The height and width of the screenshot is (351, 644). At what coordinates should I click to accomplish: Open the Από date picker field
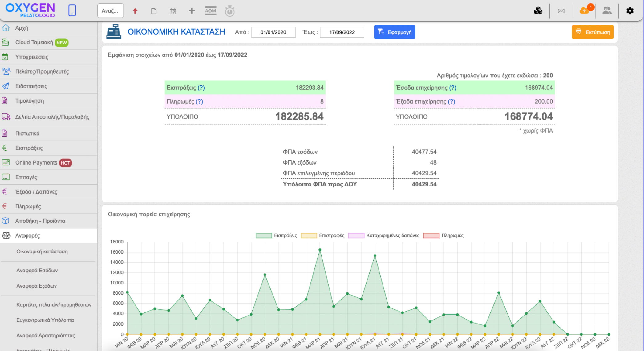tap(273, 32)
